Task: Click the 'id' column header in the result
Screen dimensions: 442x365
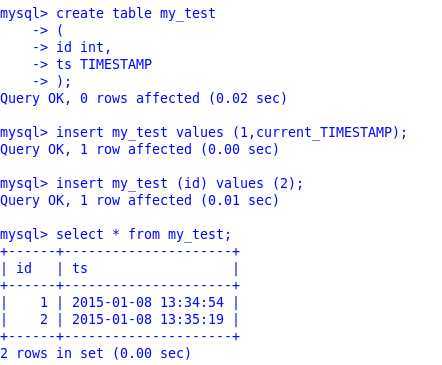Action: [x=24, y=268]
